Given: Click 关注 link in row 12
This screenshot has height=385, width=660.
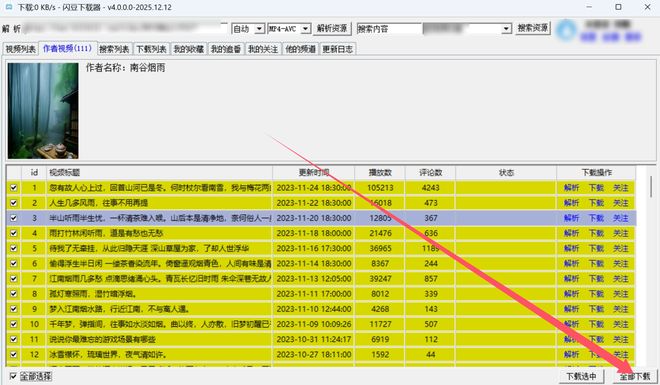Looking at the screenshot, I should click(x=621, y=354).
